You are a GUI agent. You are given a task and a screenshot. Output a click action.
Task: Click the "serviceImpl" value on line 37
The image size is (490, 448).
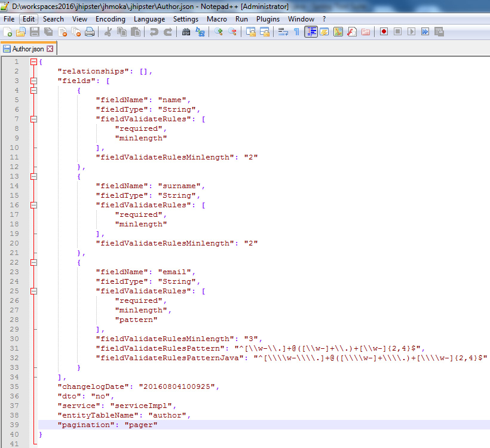[x=141, y=406]
